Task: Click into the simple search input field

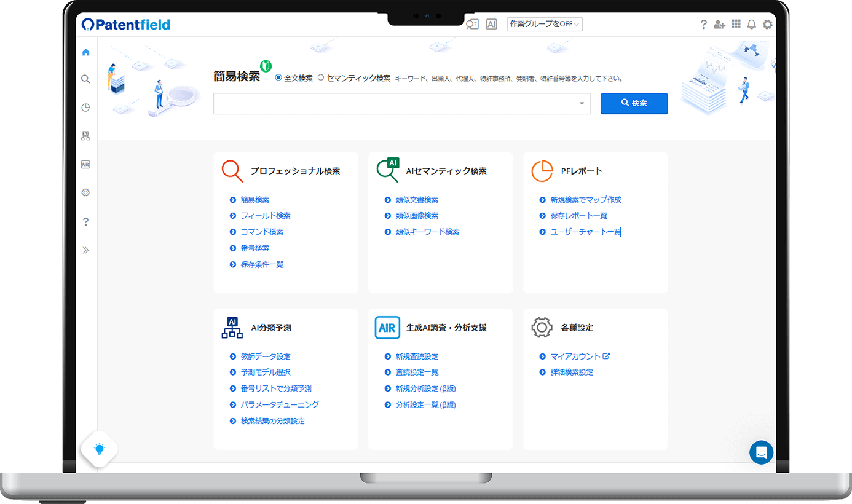Action: click(x=393, y=104)
